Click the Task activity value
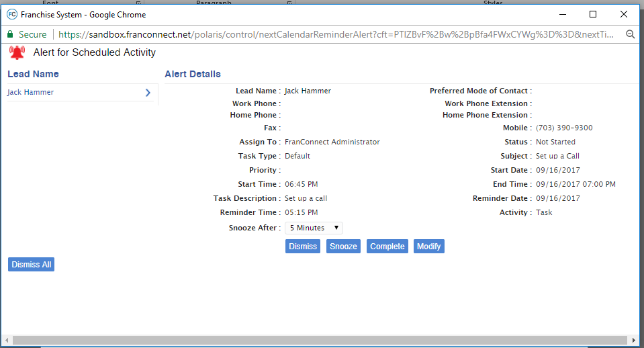This screenshot has width=644, height=348. (544, 212)
